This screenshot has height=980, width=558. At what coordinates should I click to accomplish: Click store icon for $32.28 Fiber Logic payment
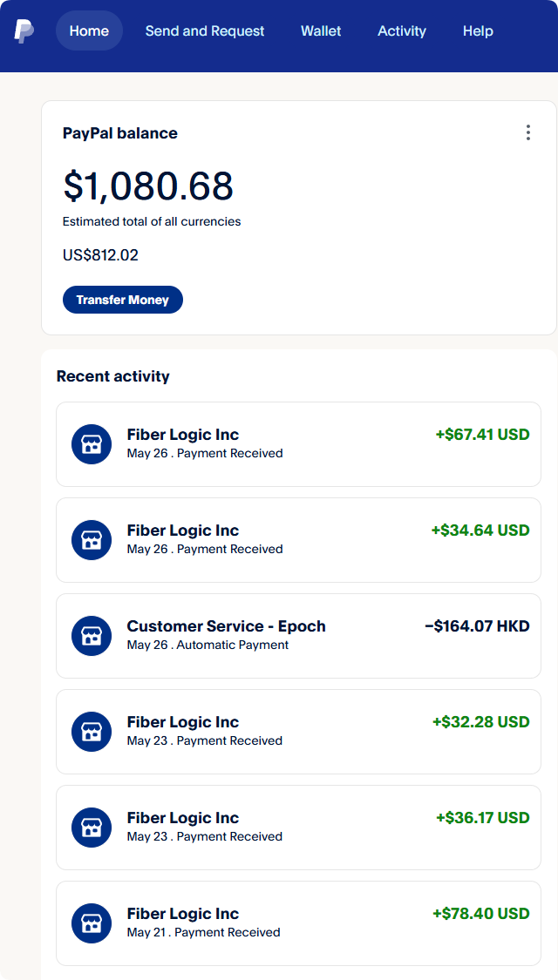(92, 731)
